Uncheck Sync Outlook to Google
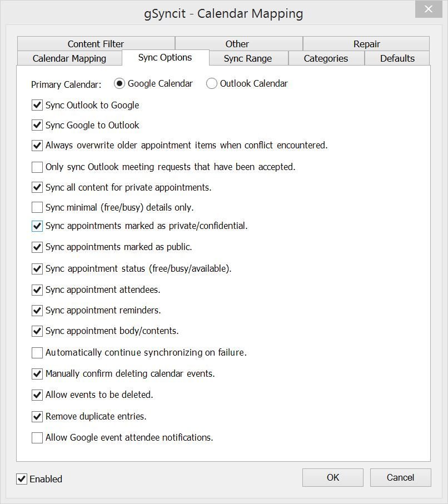This screenshot has height=504, width=448. (x=37, y=105)
